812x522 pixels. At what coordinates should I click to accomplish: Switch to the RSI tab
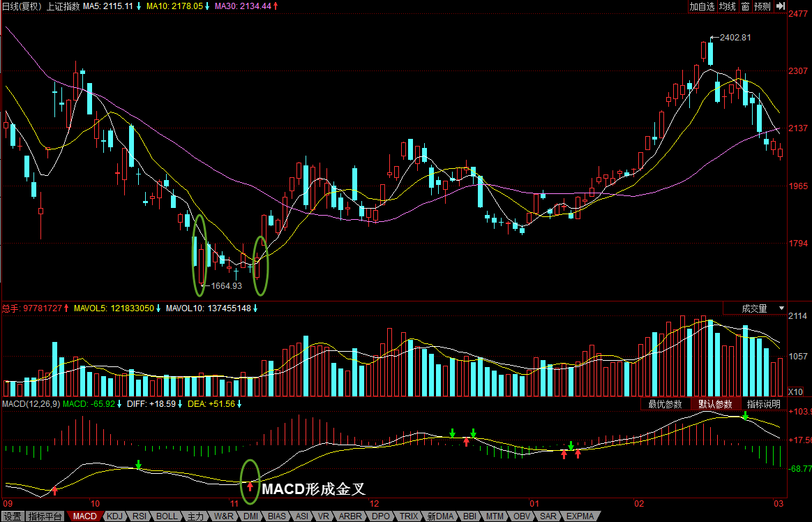140,516
